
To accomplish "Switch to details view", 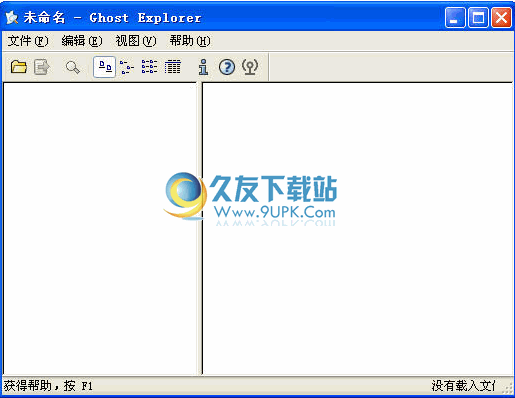I will click(173, 67).
